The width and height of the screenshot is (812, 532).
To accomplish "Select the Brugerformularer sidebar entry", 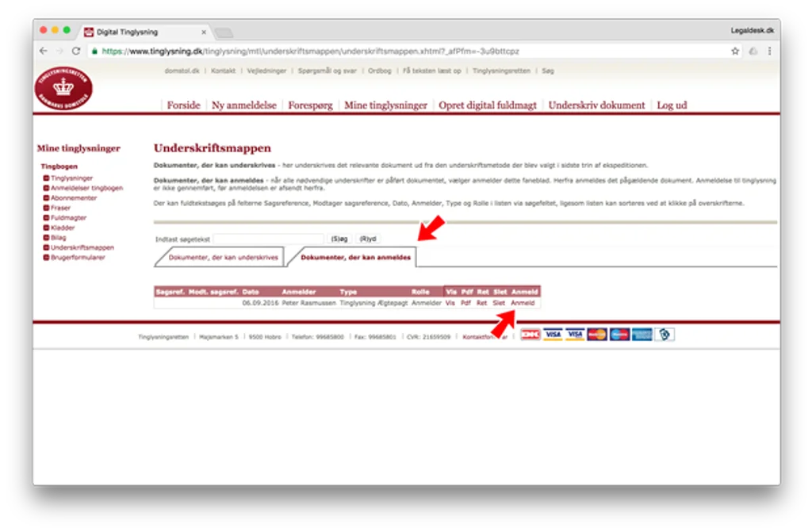I will [78, 258].
